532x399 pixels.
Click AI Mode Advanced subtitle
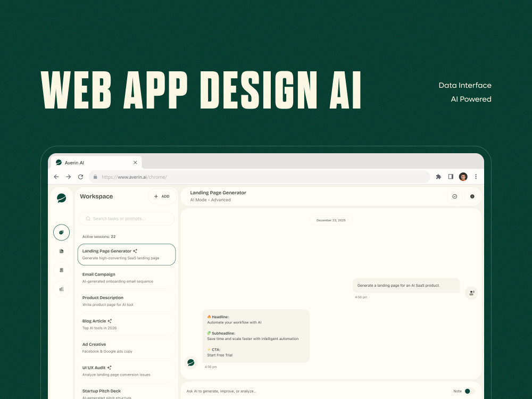point(210,200)
